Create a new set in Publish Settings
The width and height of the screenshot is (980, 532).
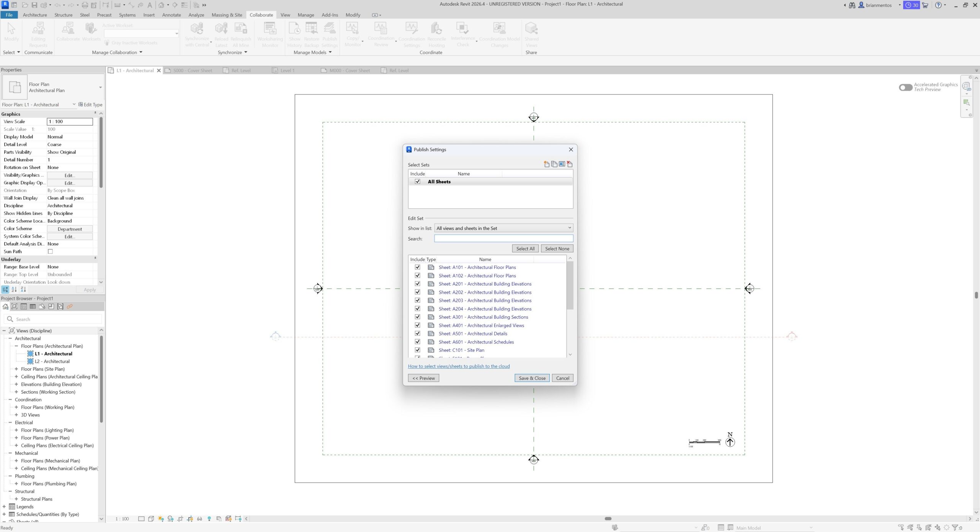547,164
